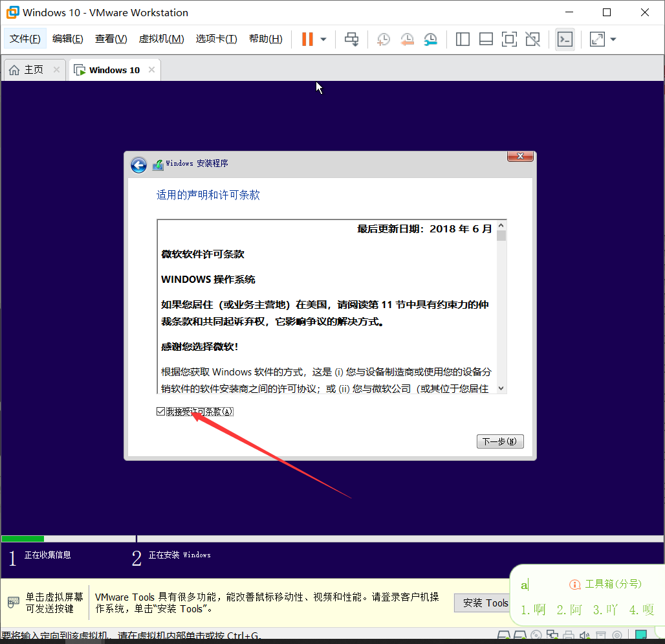Close the Windows 10 tab
665x644 pixels.
click(151, 69)
